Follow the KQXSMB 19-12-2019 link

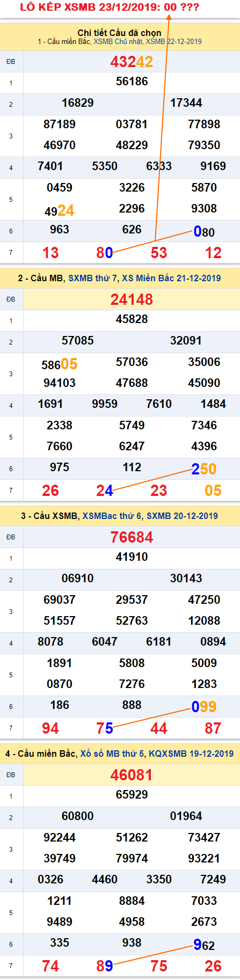coord(191,754)
